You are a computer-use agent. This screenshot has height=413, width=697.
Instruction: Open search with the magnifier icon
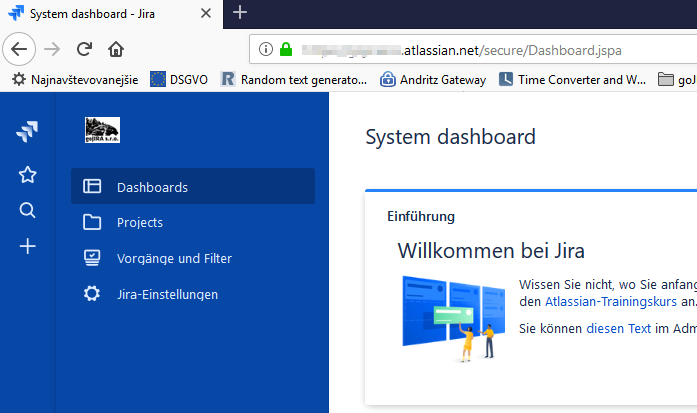click(x=28, y=210)
